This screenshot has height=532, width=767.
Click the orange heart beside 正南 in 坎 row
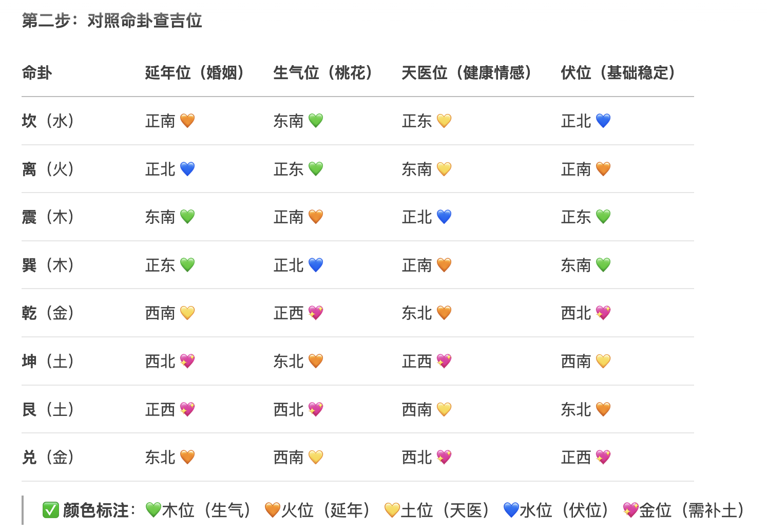click(187, 121)
